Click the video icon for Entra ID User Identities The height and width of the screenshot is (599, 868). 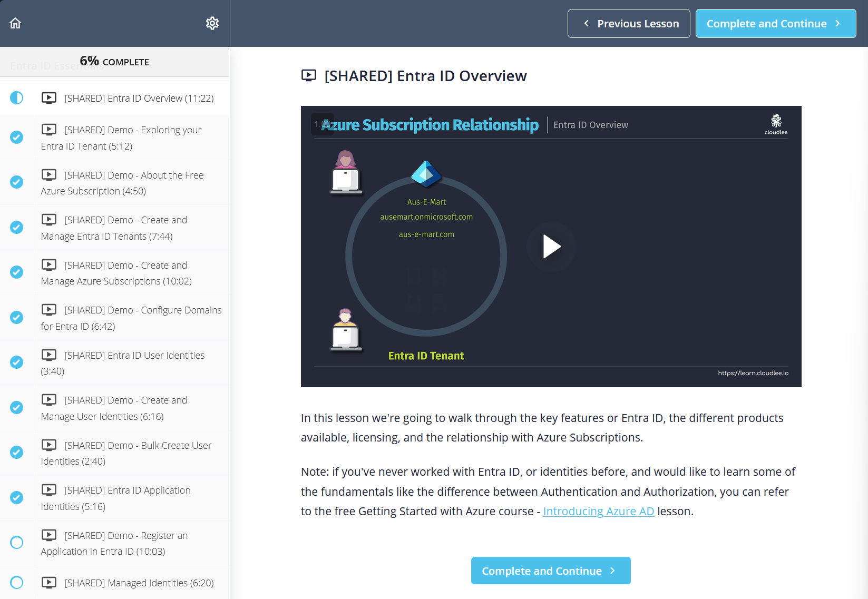[x=49, y=355]
